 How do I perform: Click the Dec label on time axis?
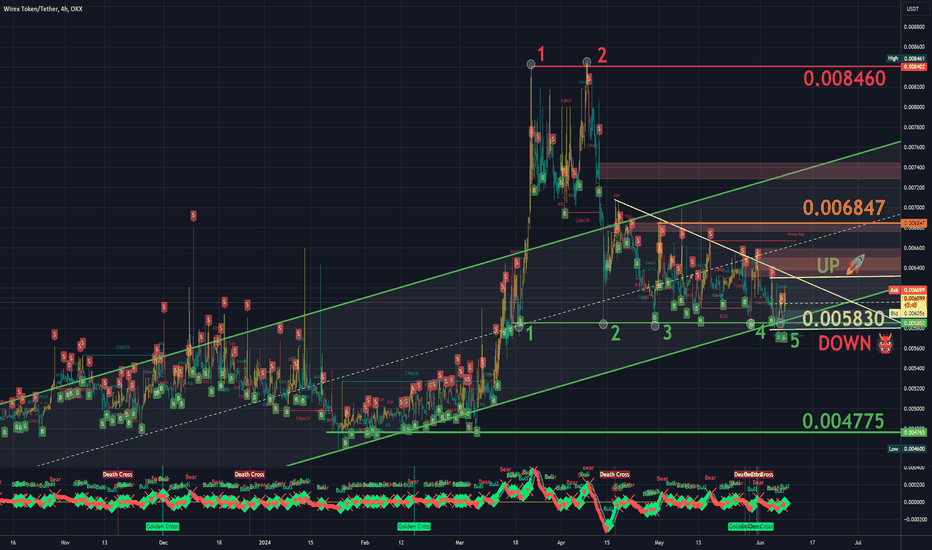click(163, 542)
